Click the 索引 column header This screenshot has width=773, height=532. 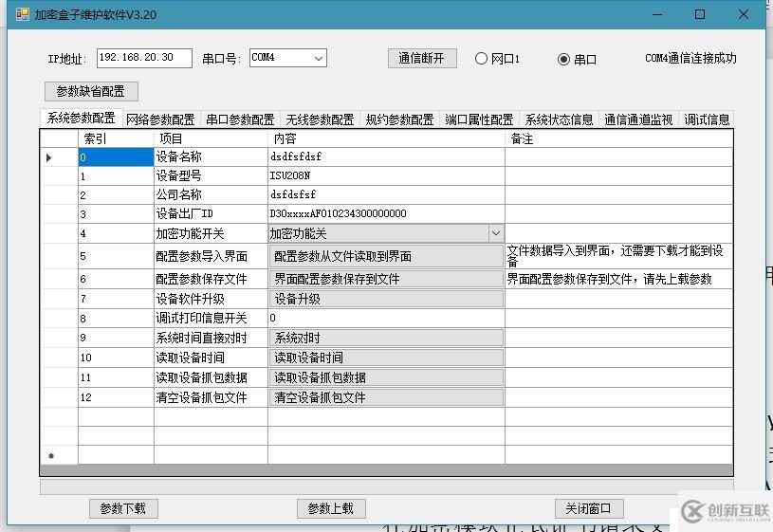pyautogui.click(x=116, y=139)
